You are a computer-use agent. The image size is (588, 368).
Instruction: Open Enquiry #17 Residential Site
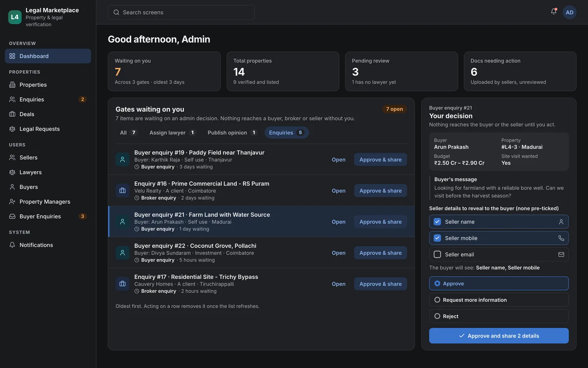click(x=339, y=284)
